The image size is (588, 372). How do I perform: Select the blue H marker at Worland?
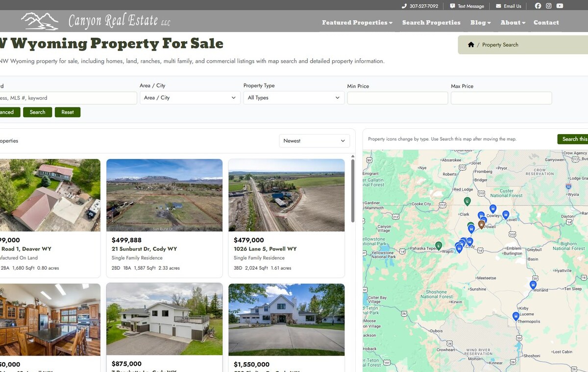point(533,285)
